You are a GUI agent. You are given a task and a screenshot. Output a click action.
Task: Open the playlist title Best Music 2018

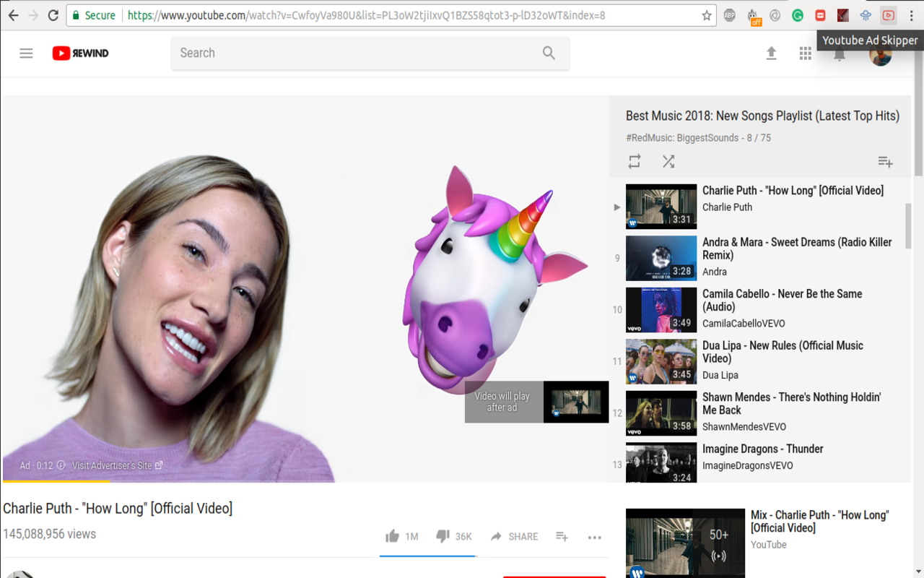pos(762,116)
